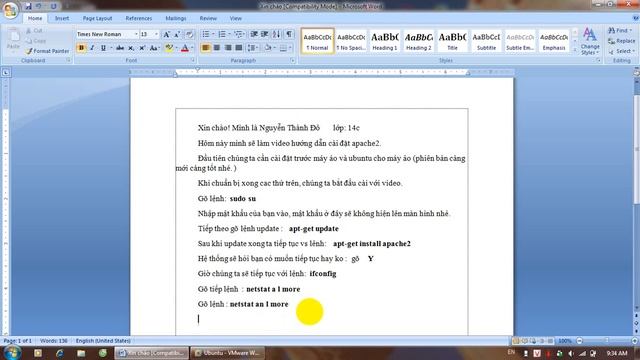The height and width of the screenshot is (360, 640).
Task: Switch to the References tab
Action: [139, 18]
